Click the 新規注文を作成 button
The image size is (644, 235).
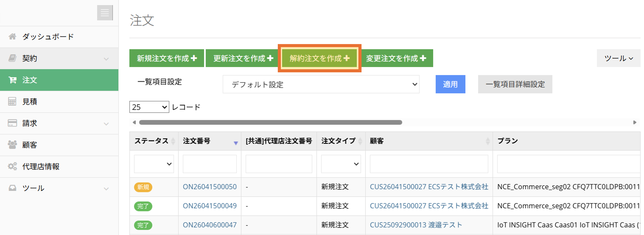tap(167, 58)
